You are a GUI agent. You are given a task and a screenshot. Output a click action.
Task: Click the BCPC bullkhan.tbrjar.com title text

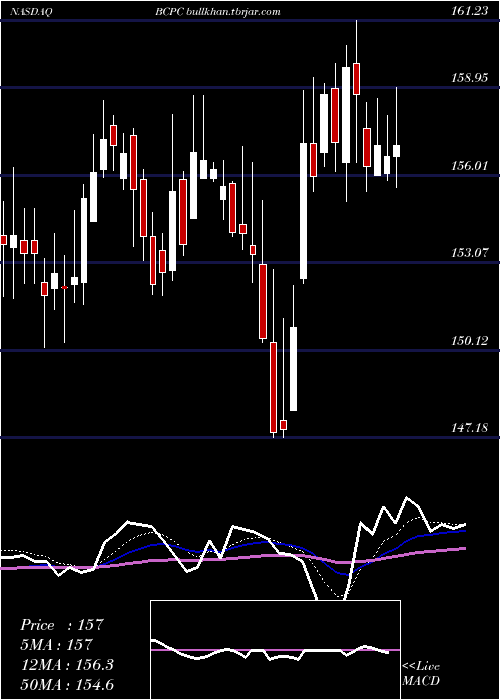218,12
